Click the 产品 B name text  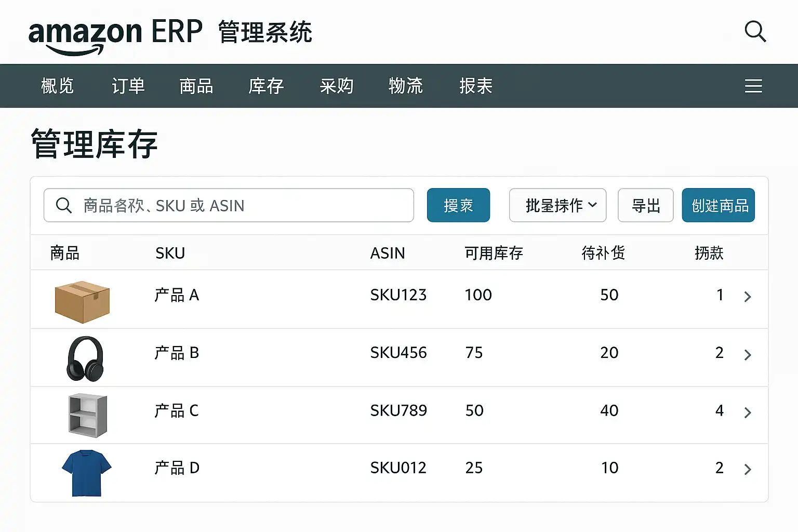coord(177,353)
